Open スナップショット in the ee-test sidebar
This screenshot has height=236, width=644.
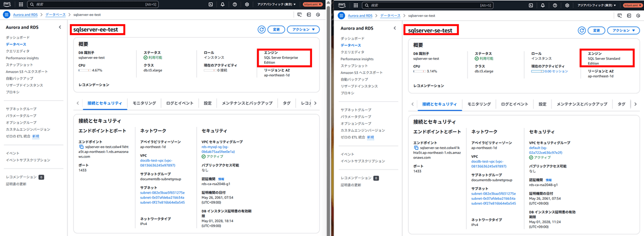pos(20,65)
